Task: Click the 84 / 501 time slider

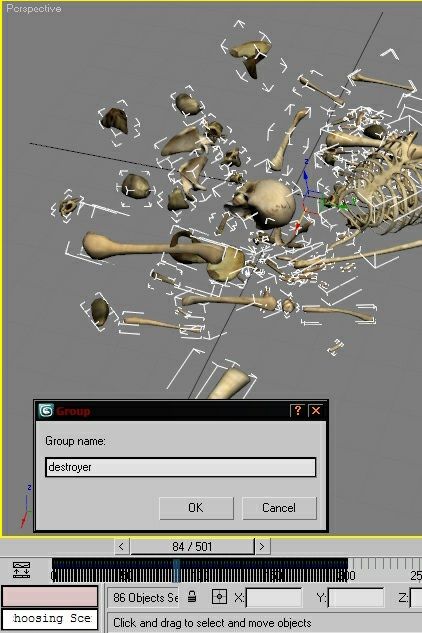Action: tap(192, 547)
